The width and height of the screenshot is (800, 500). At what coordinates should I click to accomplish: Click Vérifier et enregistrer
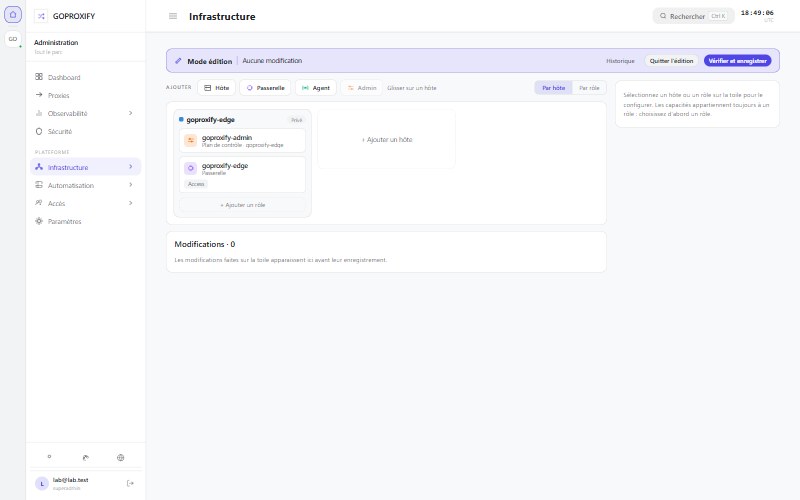(x=737, y=61)
